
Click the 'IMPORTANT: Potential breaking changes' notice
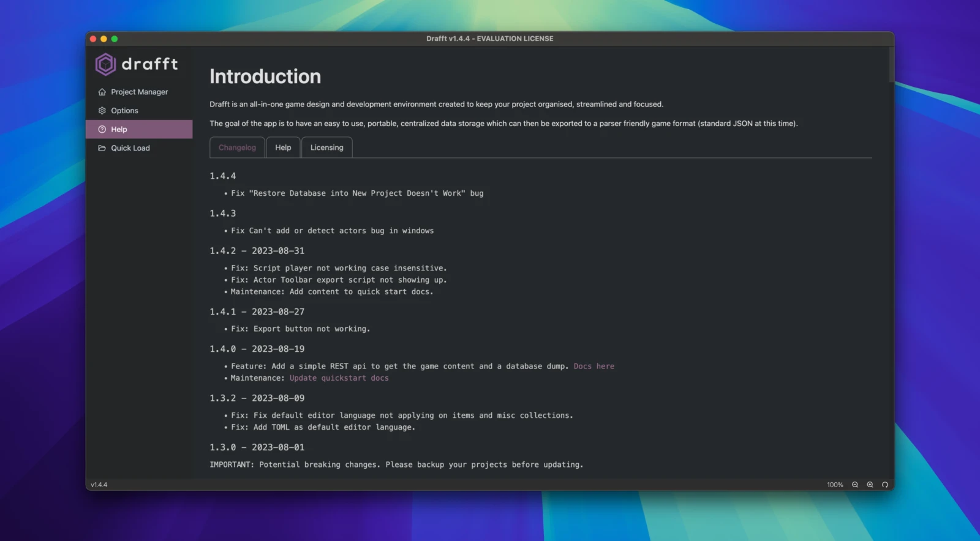tap(396, 465)
